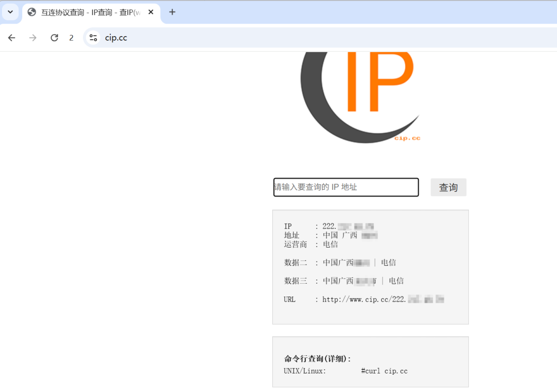
Task: Click the IP result line starting 222.
Action: click(x=348, y=226)
